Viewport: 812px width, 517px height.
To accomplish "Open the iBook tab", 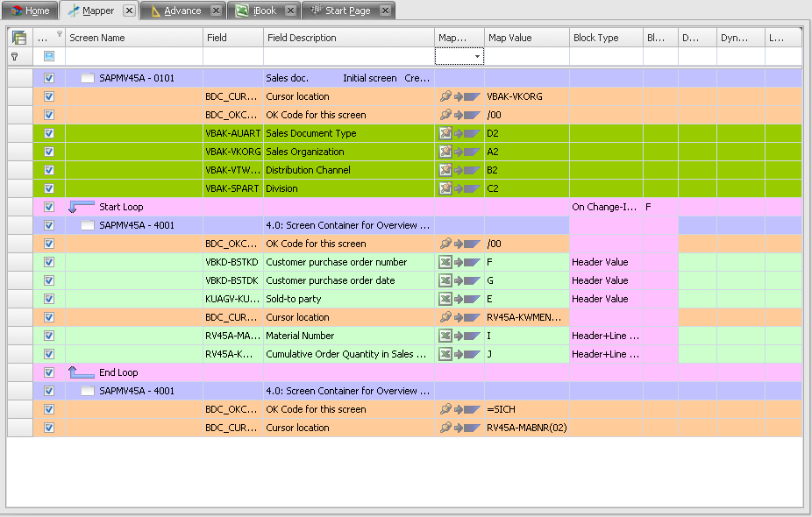I will pos(258,11).
